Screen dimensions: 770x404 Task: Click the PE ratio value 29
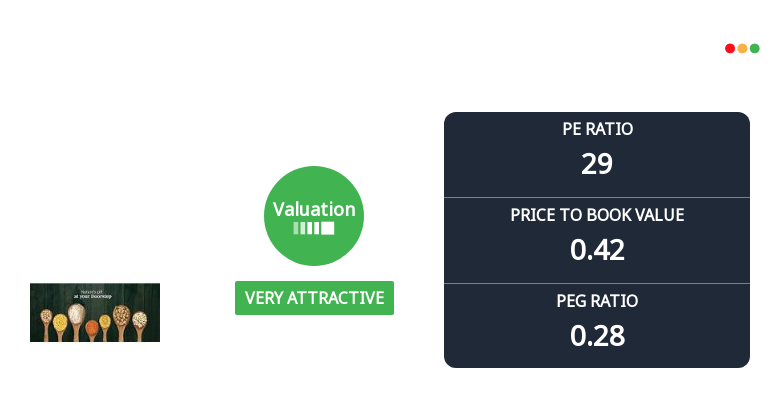point(597,164)
